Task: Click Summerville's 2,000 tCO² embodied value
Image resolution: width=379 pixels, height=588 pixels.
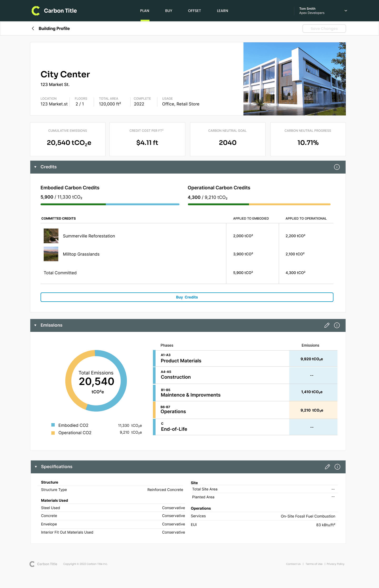Action: coord(243,236)
